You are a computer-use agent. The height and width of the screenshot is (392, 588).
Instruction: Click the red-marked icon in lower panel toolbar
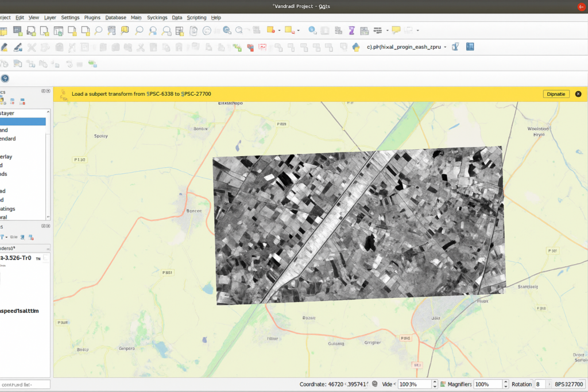click(x=31, y=237)
